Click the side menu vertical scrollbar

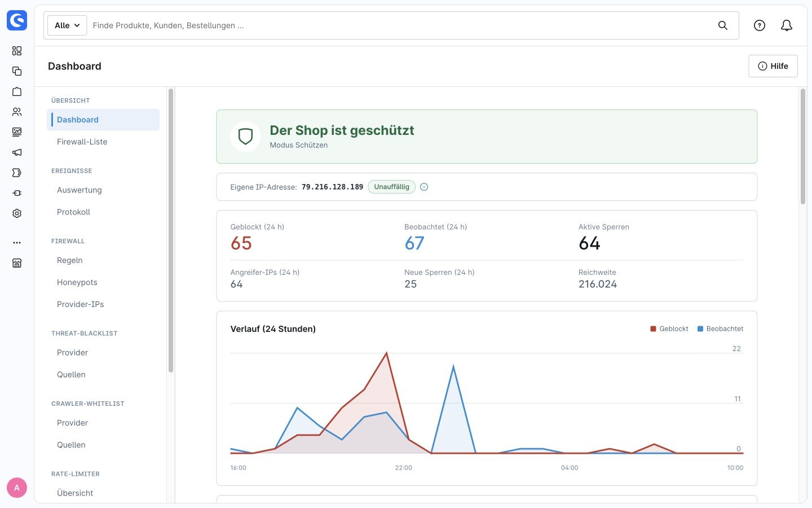tap(171, 230)
